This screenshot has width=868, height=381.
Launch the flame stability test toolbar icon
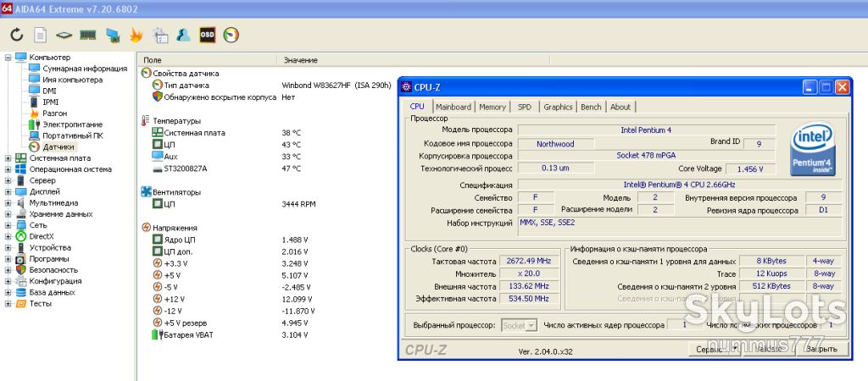(136, 35)
